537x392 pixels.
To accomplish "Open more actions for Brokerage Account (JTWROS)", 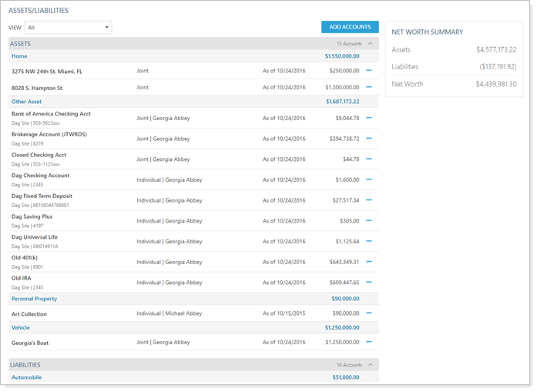I will [369, 139].
